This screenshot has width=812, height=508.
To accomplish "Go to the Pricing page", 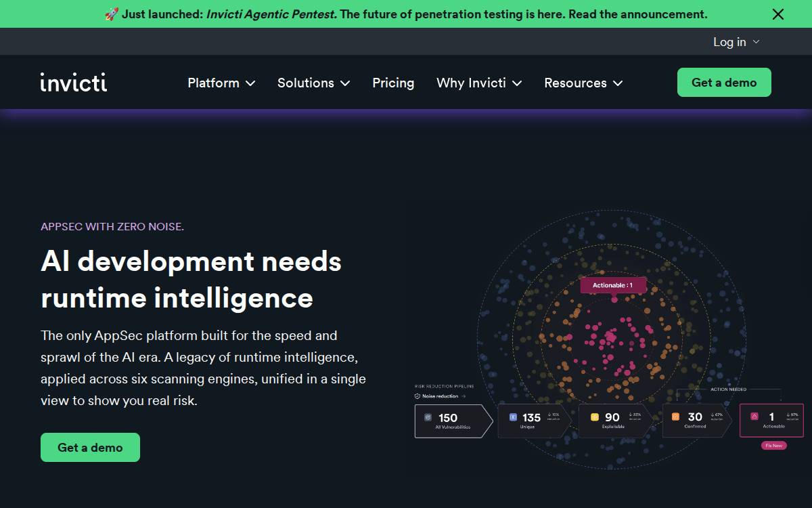I will click(x=393, y=83).
